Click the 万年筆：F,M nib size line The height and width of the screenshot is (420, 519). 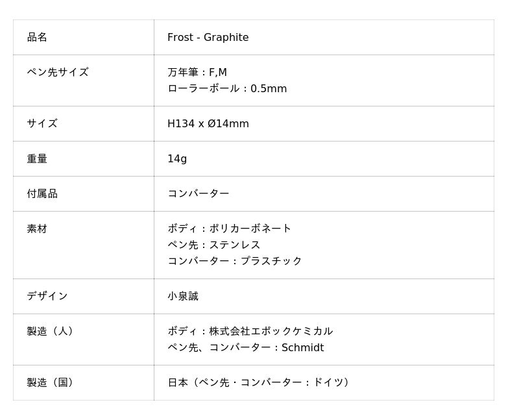[197, 73]
